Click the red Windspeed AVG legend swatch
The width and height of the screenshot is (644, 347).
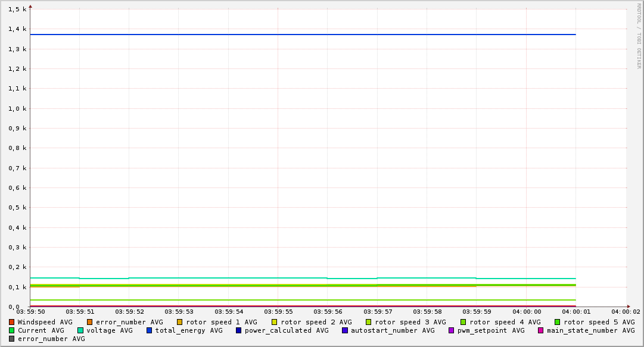click(12, 322)
